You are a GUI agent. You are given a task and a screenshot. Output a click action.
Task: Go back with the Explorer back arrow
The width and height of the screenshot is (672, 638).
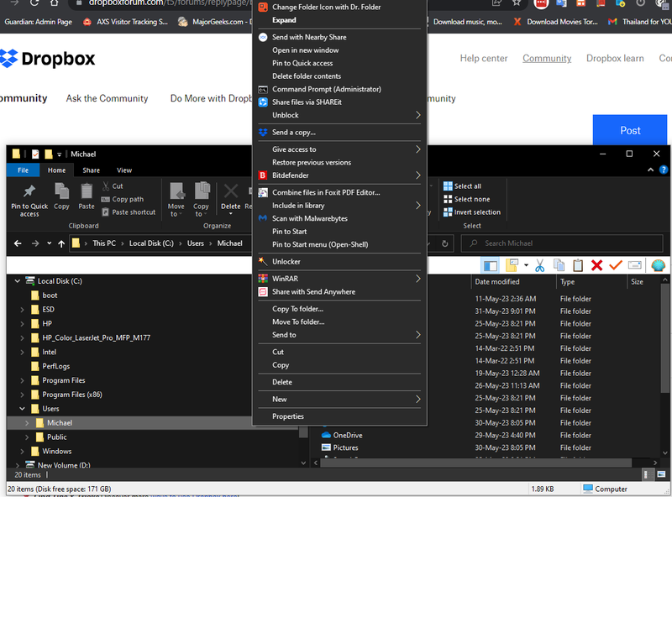[x=18, y=243]
